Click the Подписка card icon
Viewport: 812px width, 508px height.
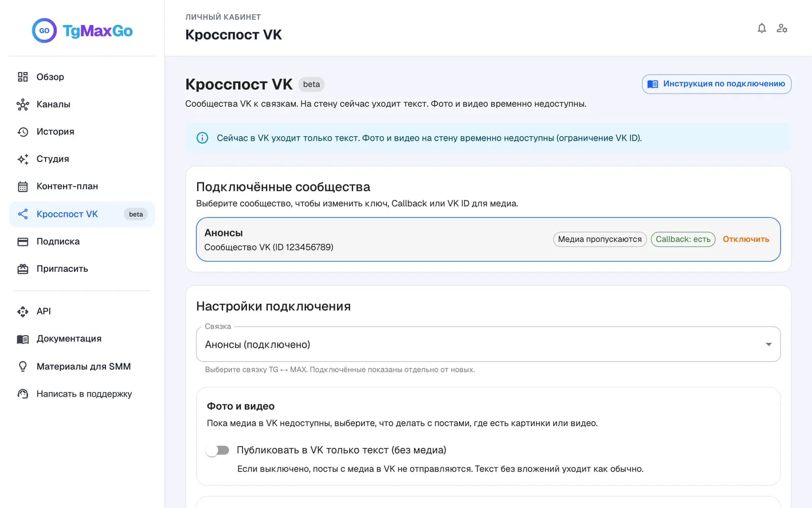tap(23, 241)
